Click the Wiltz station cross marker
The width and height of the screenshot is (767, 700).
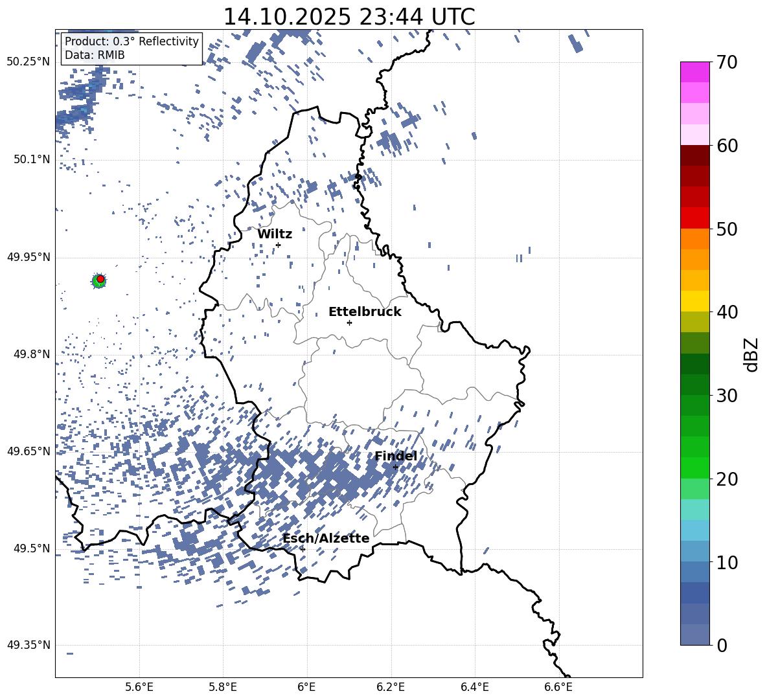coord(279,245)
